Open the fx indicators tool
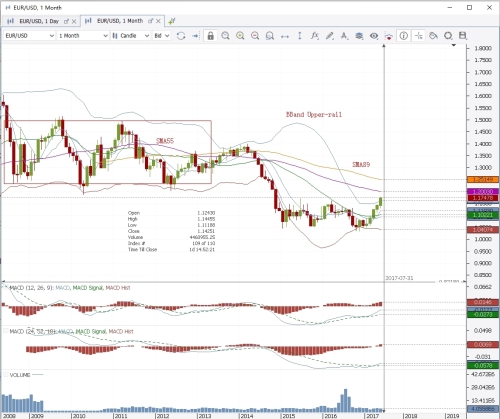The height and width of the screenshot is (419, 500). pyautogui.click(x=315, y=36)
